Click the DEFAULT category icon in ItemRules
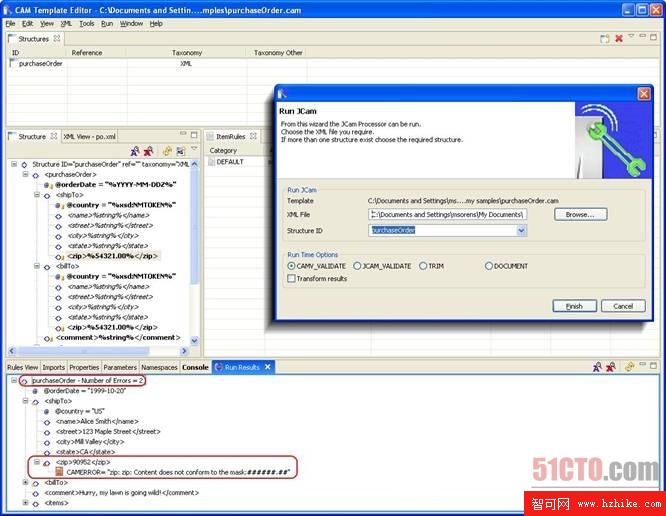This screenshot has width=666, height=516. click(212, 161)
